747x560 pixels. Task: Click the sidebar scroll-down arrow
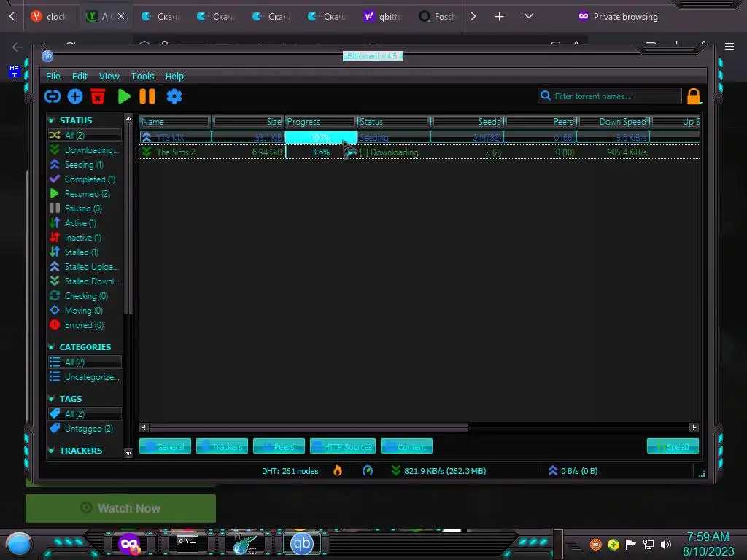coord(128,453)
